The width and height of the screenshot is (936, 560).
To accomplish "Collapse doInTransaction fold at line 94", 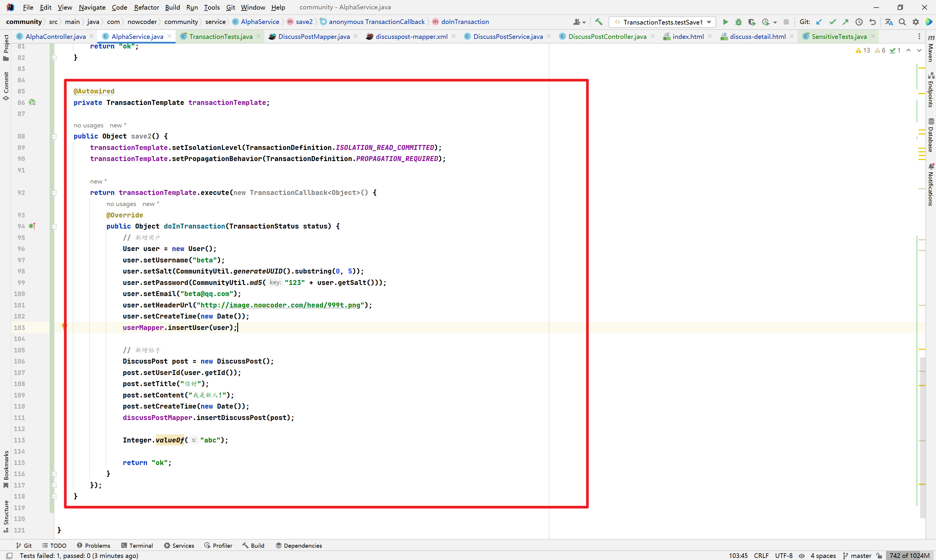I will [54, 227].
